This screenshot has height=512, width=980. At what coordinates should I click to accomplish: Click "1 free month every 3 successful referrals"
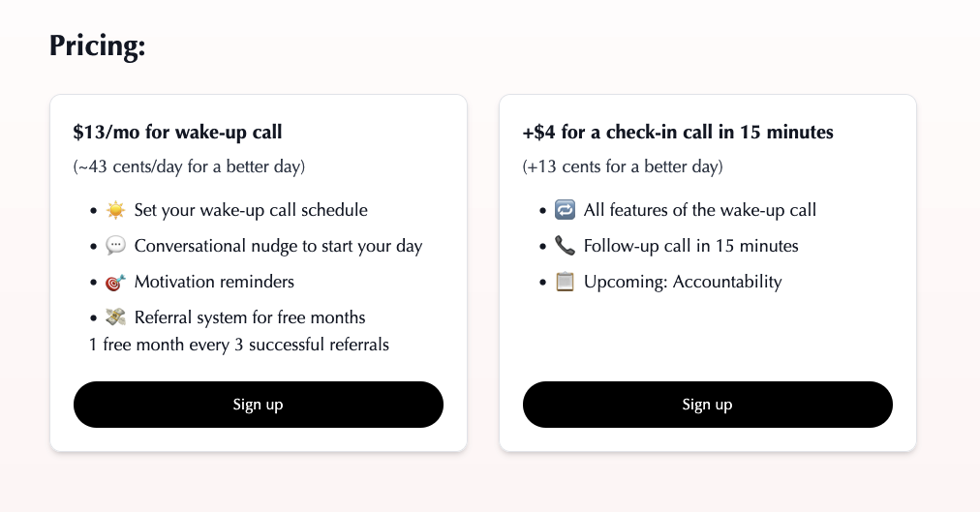tap(239, 345)
